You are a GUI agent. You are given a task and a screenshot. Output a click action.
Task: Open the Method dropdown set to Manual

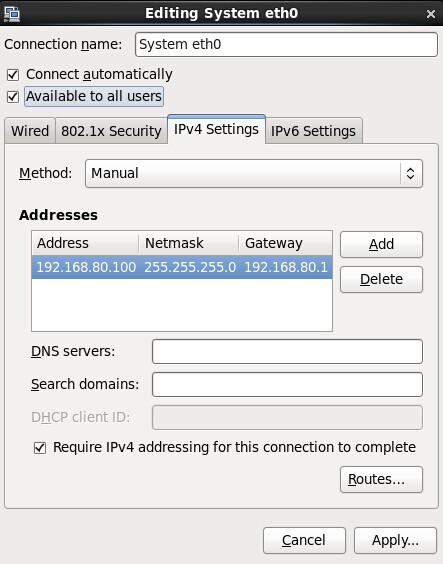tap(254, 174)
